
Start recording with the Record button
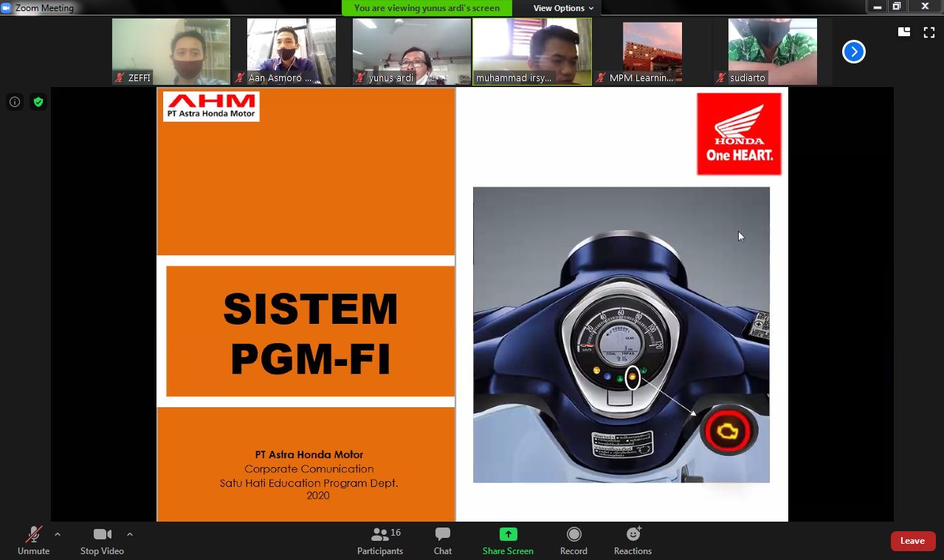tap(573, 539)
